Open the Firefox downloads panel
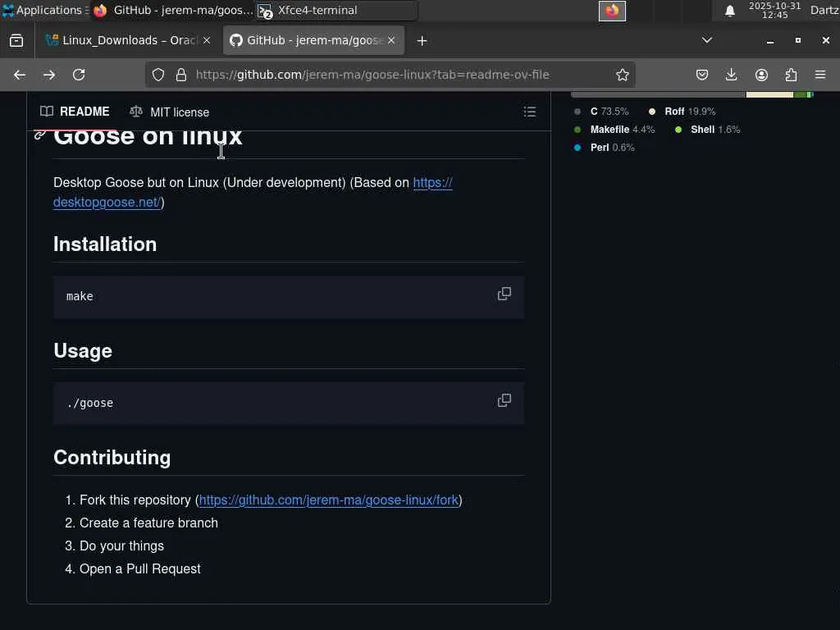This screenshot has height=630, width=840. point(731,75)
